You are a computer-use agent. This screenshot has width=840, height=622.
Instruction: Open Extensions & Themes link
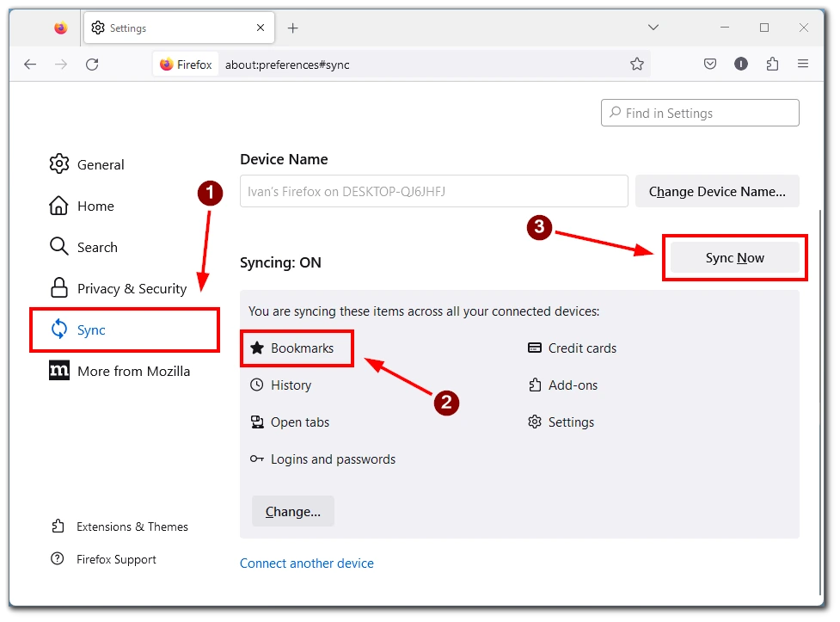(120, 527)
